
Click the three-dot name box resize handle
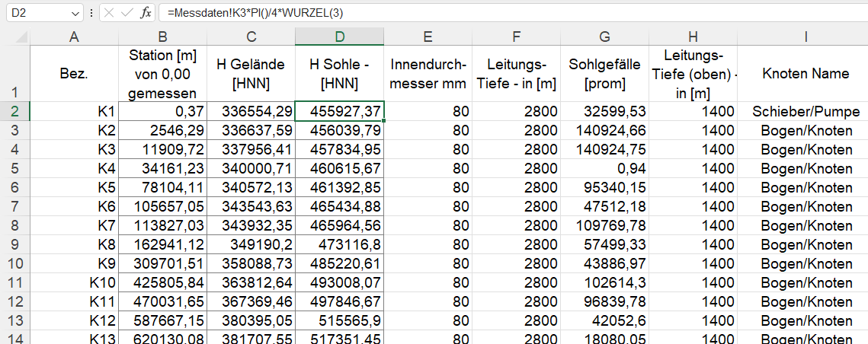click(91, 14)
